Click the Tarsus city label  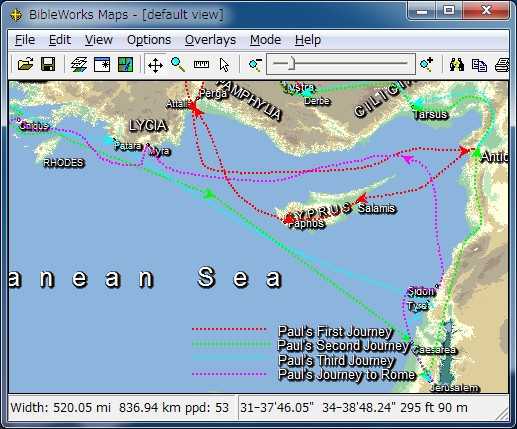coord(430,114)
